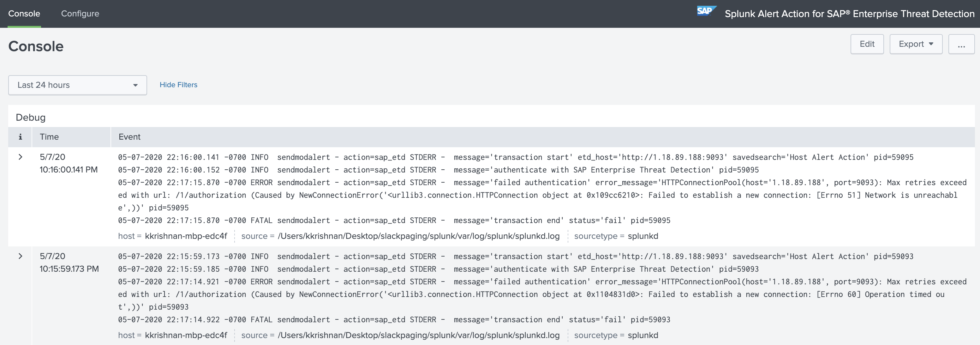This screenshot has height=345, width=980.
Task: Click the host value kkrishnan-mbp-edc4f
Action: [x=186, y=236]
